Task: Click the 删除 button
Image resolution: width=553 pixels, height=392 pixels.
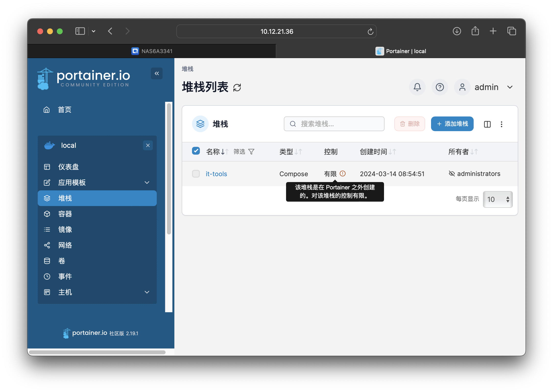Action: point(410,124)
